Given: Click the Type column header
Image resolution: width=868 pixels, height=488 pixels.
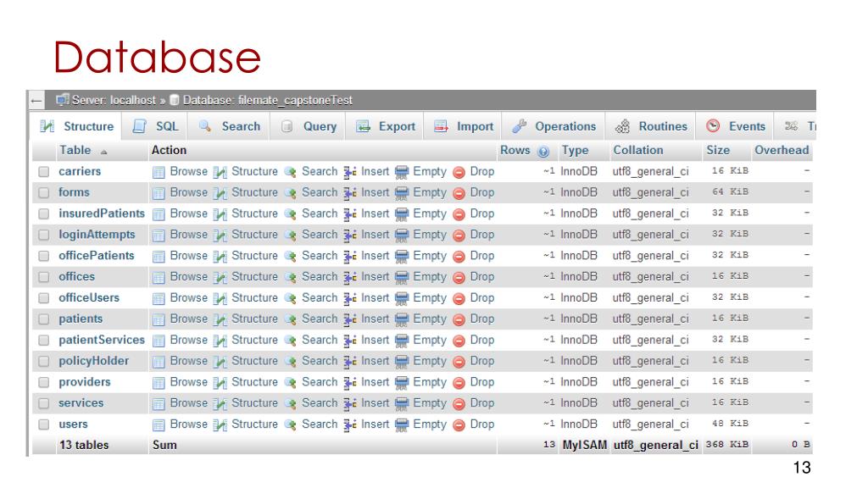Looking at the screenshot, I should click(576, 151).
